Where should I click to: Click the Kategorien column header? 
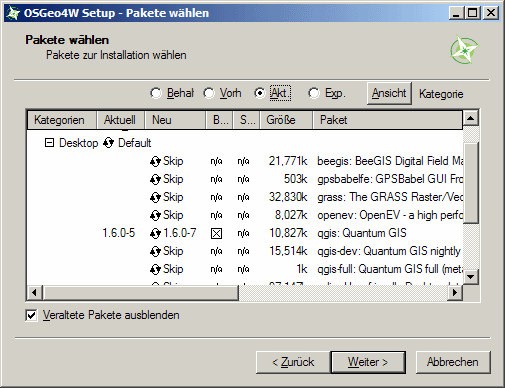coord(62,120)
